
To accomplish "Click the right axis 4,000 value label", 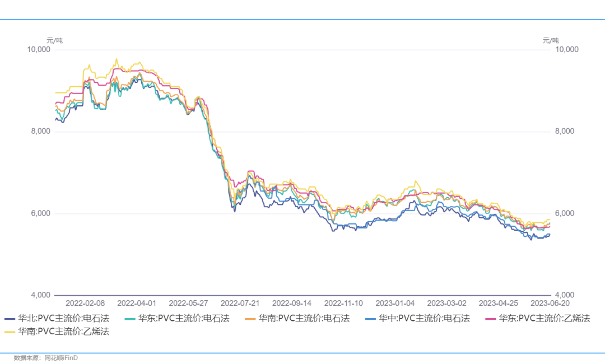I will click(x=566, y=295).
